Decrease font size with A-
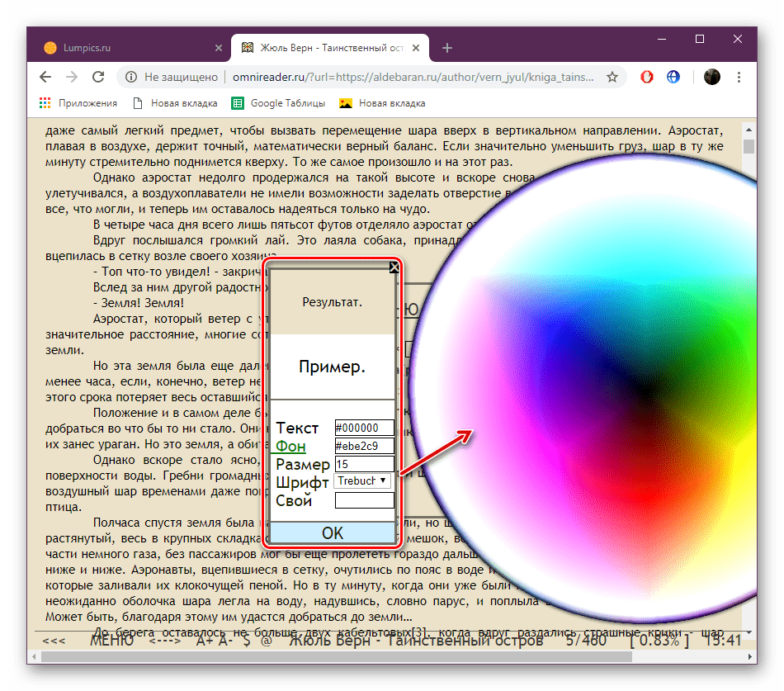The image size is (784, 691). point(224,641)
